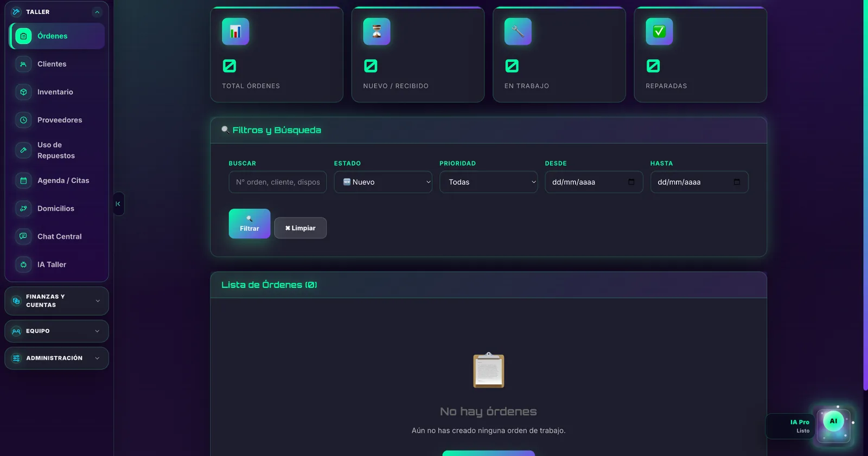This screenshot has height=456, width=868.
Task: Click the Órdenes sidebar icon
Action: pos(23,36)
